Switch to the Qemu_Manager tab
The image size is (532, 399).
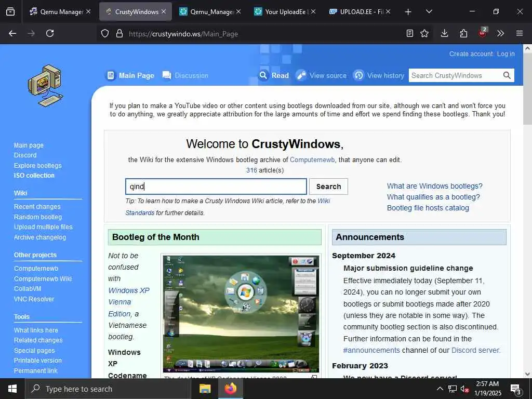(210, 11)
